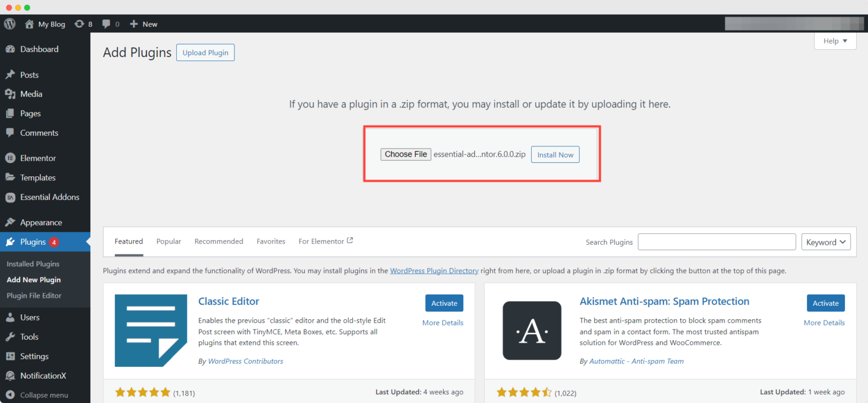Click the Upload Plugin button
The height and width of the screenshot is (403, 868).
pyautogui.click(x=205, y=52)
